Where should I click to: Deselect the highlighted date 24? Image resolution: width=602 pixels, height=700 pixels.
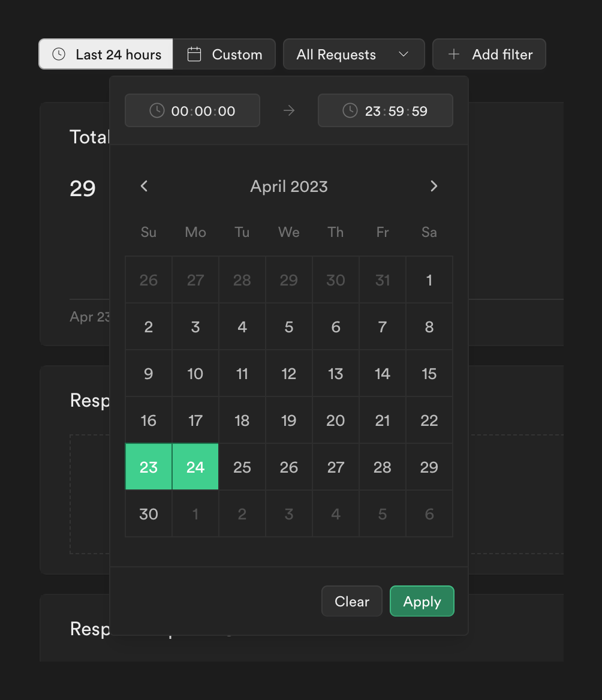195,467
